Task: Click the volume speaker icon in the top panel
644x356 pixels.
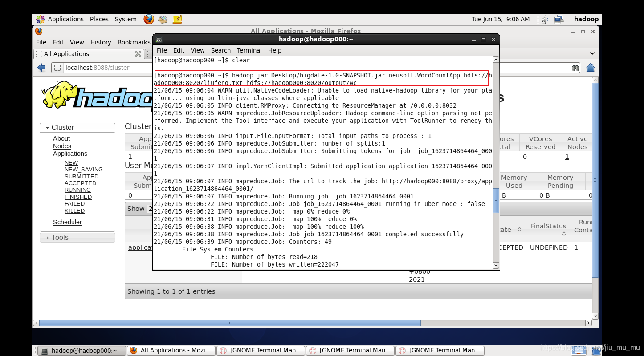Action: point(545,19)
